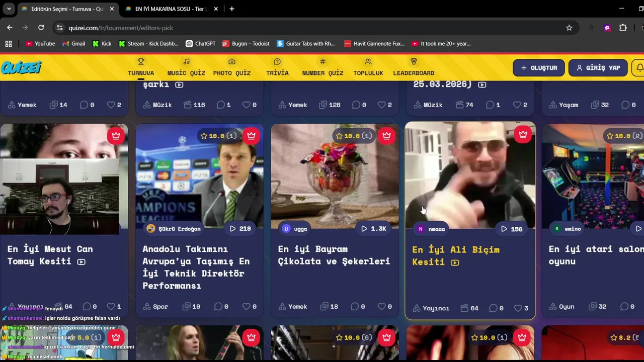Open author nmaaa profile
Screen dimensions: 644x362
[x=431, y=229]
